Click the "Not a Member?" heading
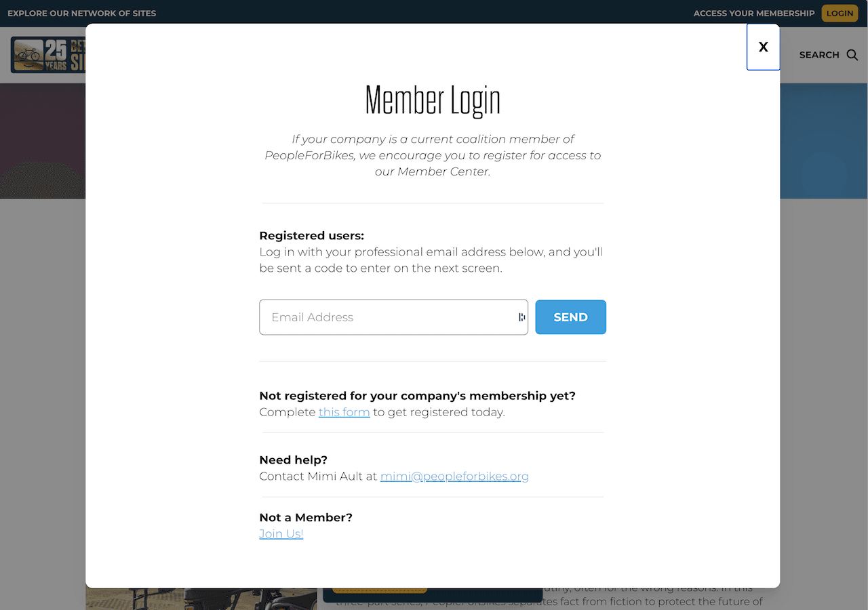The width and height of the screenshot is (868, 610). 306,518
